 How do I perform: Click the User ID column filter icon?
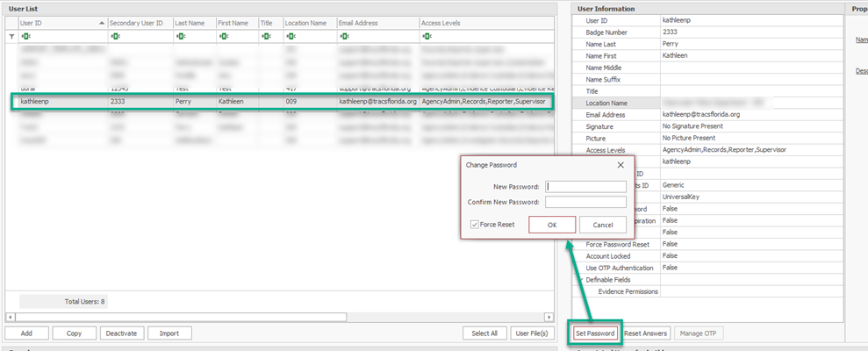24,37
